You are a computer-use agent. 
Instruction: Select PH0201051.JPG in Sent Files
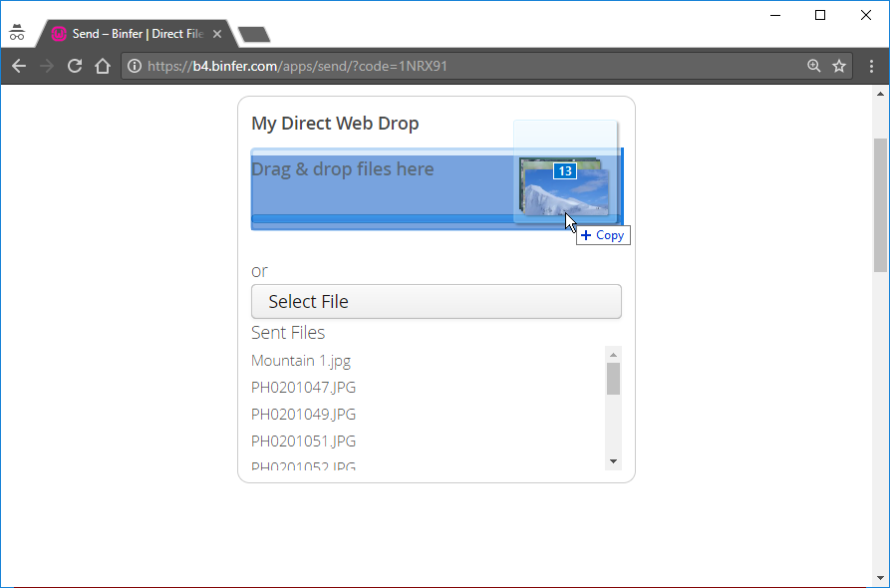click(304, 441)
